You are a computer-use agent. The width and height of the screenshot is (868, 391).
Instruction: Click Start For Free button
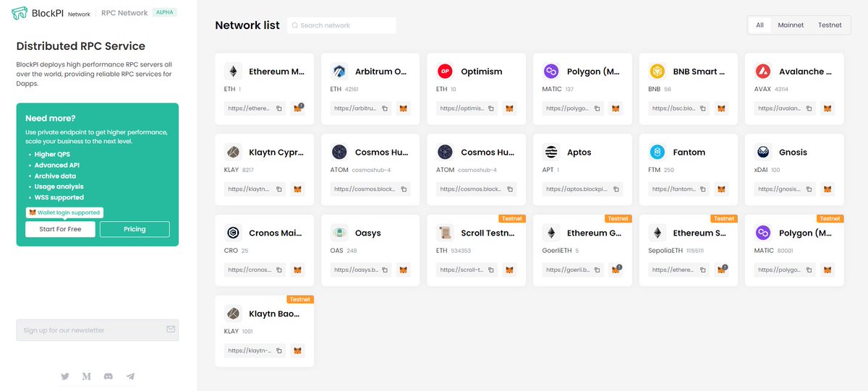pos(60,229)
